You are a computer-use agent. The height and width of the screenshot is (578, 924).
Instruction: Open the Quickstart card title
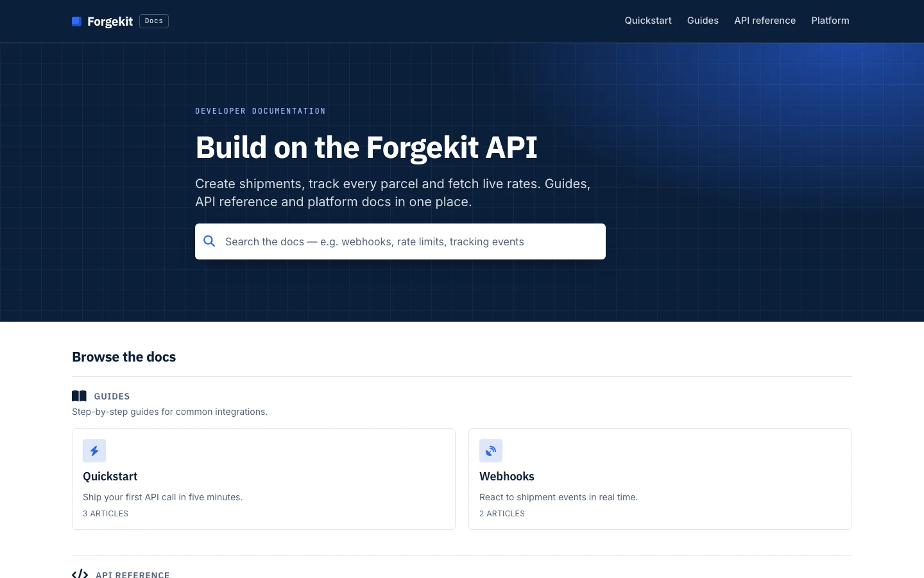click(110, 477)
